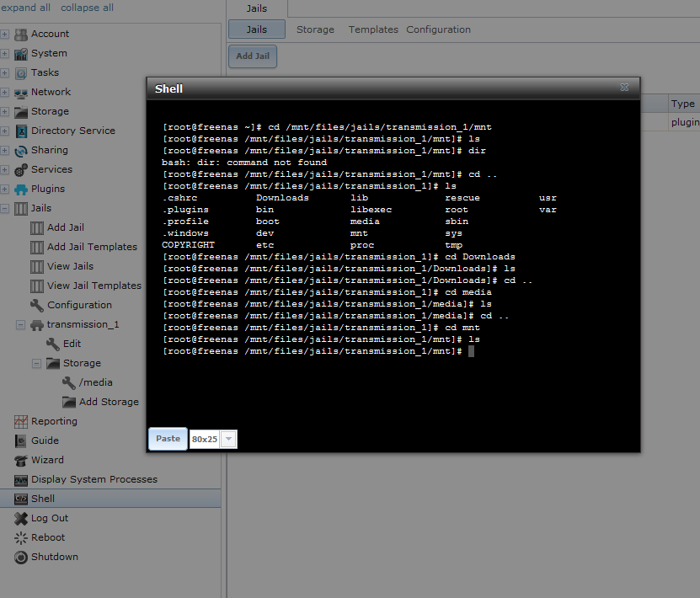Click the Type column header
This screenshot has height=598, width=700.
coord(684,104)
